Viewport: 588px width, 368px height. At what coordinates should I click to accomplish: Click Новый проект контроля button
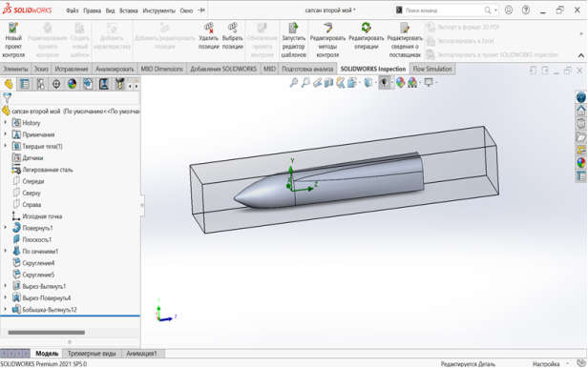pos(13,40)
